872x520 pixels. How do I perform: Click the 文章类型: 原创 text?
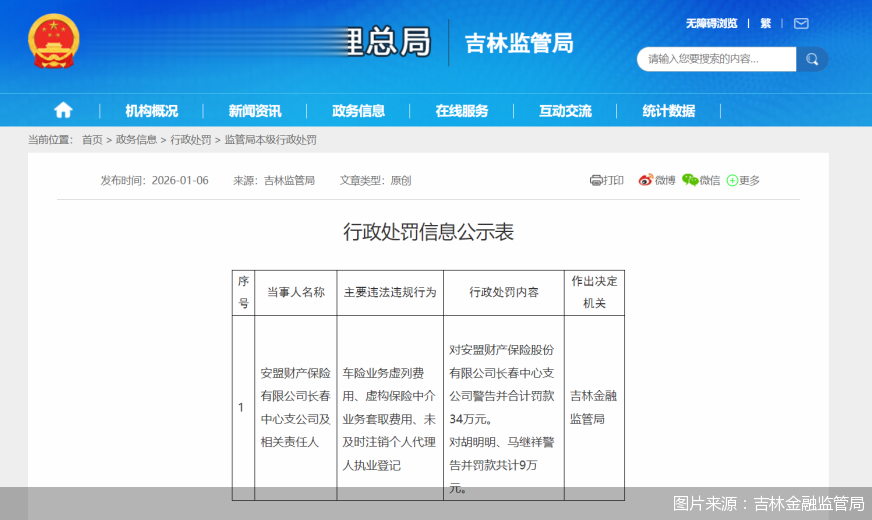pyautogui.click(x=375, y=180)
